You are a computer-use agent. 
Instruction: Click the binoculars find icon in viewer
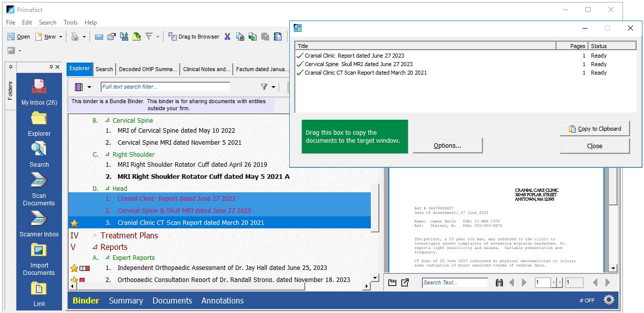coord(499,283)
